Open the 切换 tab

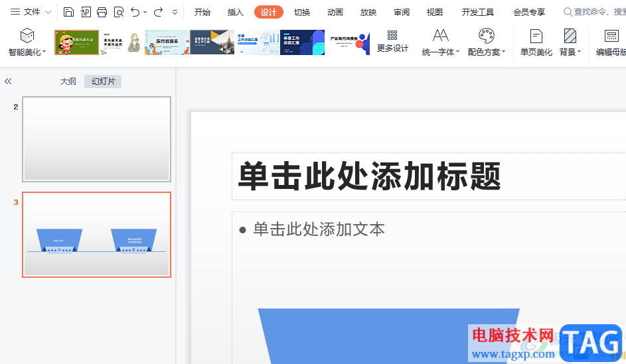click(302, 13)
